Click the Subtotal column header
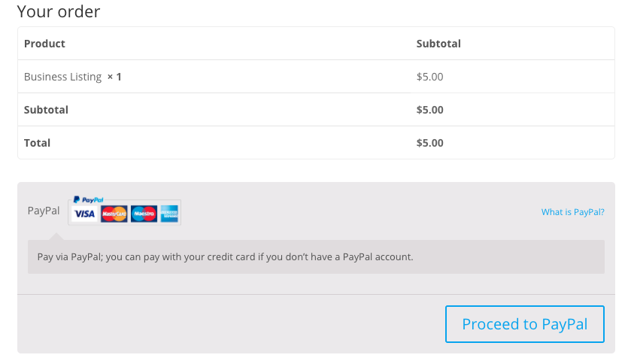 pos(438,44)
